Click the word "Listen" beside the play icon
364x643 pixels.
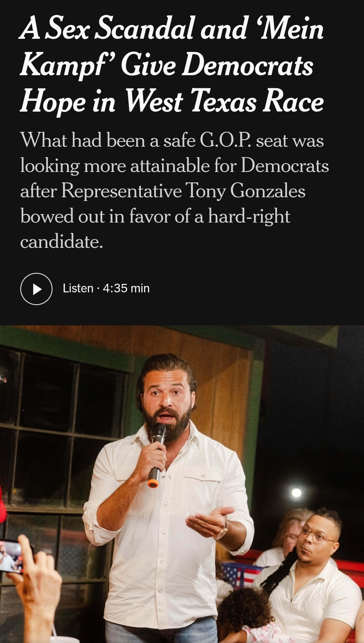coord(78,289)
